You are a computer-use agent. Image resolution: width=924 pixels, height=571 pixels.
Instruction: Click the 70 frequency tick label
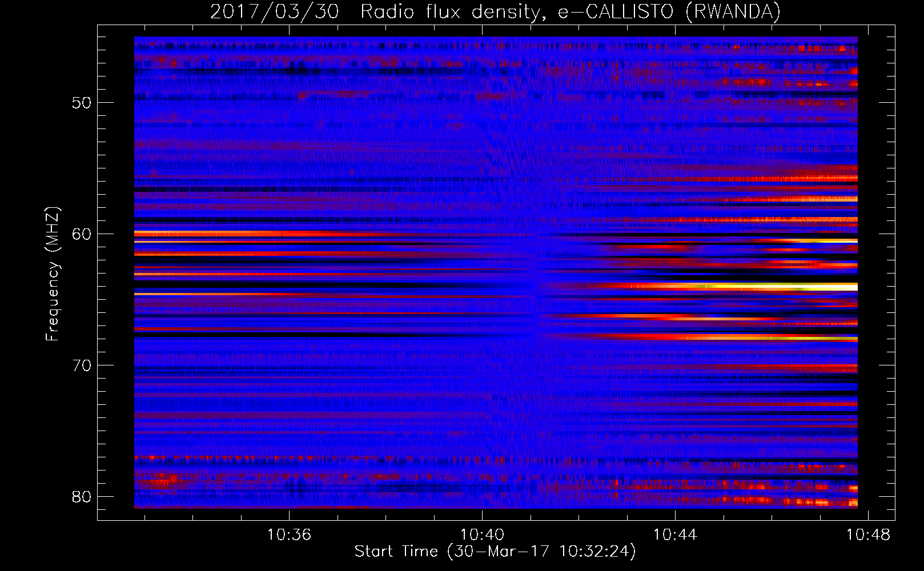pyautogui.click(x=82, y=365)
